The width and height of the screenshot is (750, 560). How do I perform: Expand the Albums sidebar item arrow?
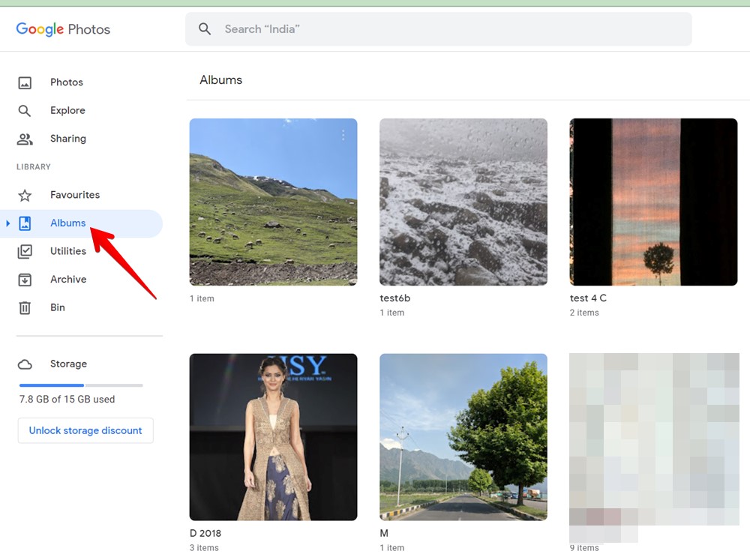click(x=7, y=223)
